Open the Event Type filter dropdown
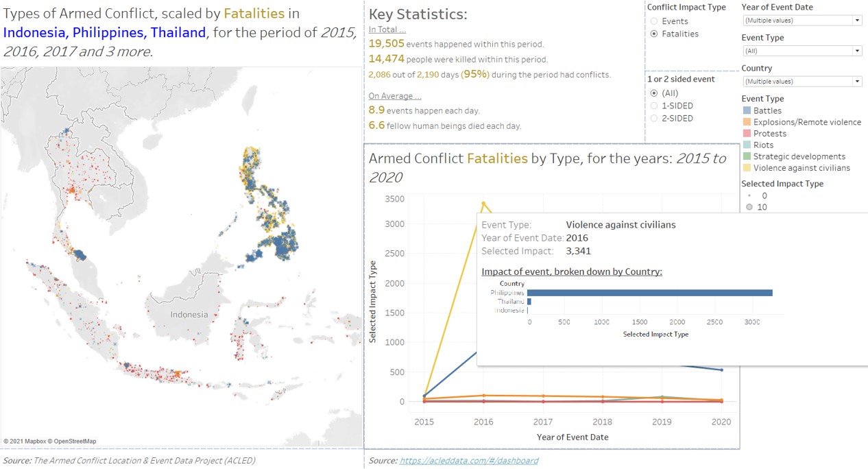 801,51
